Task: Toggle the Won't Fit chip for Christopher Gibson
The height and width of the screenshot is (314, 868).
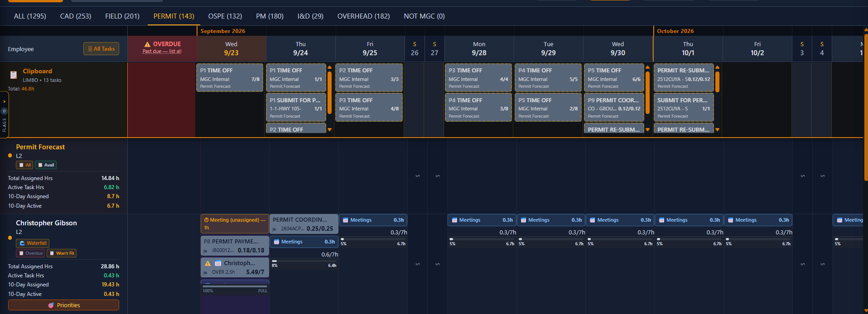Action: point(62,253)
